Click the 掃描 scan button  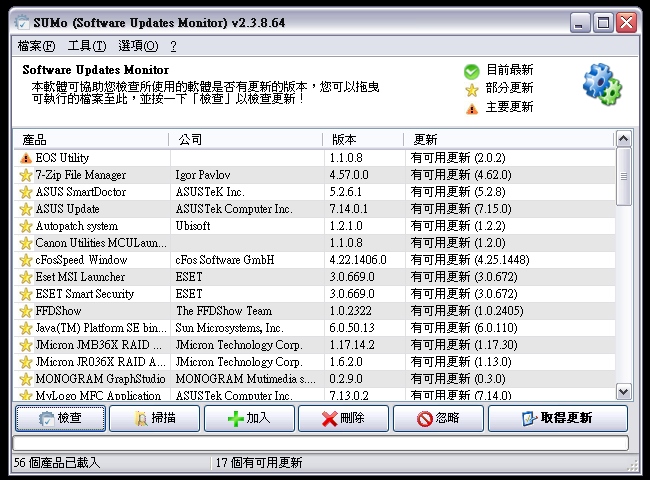(x=155, y=418)
